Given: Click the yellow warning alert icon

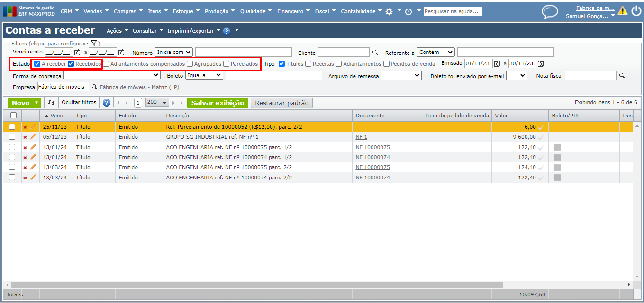Looking at the screenshot, I should coord(622,11).
